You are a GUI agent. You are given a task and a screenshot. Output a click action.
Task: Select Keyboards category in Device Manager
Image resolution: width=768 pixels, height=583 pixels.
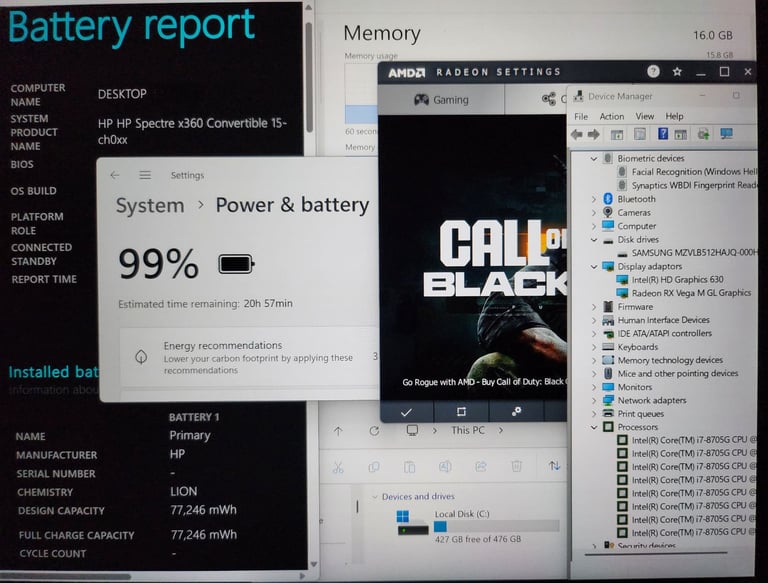(x=637, y=347)
